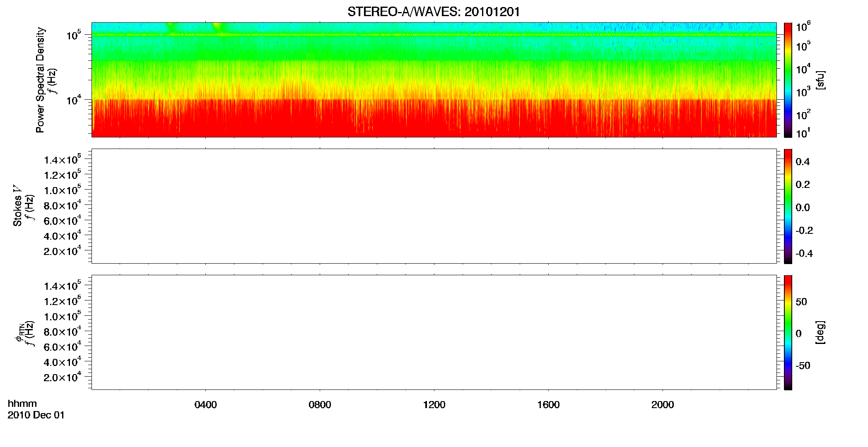Click the 2.0×10⁴ tick on the φ RTN axis
Image resolution: width=868 pixels, height=447 pixels.
pos(62,377)
